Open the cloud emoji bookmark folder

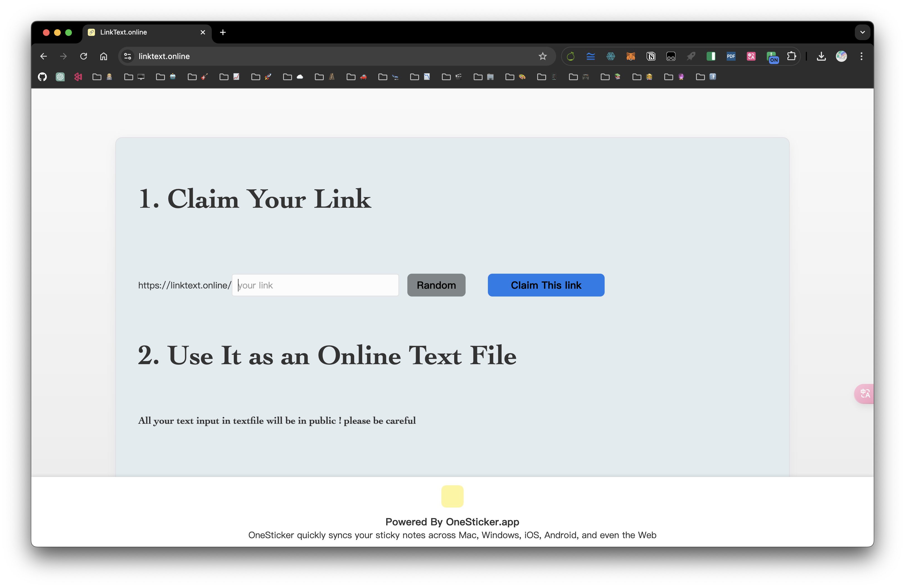[293, 77]
